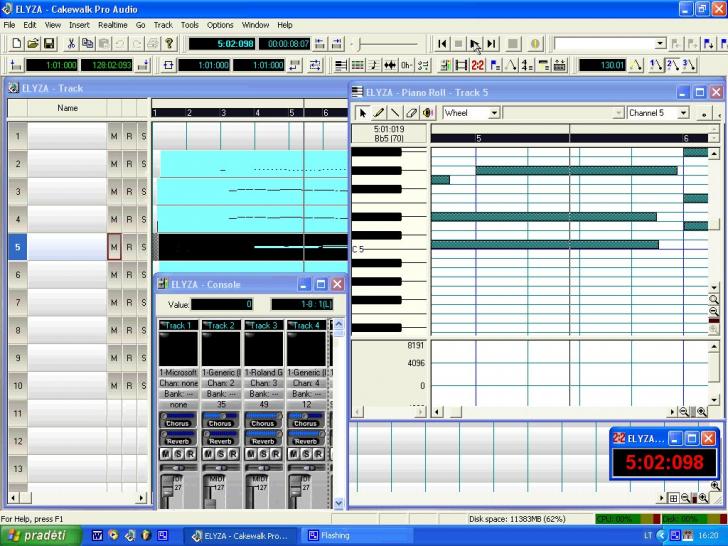Solo track 4 in Track view
The width and height of the screenshot is (728, 546).
click(143, 219)
